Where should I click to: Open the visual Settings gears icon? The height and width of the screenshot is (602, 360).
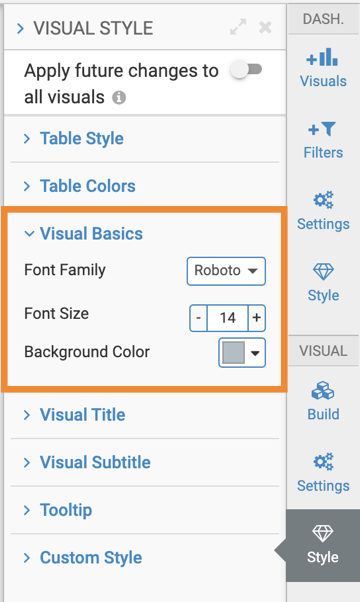tap(323, 462)
